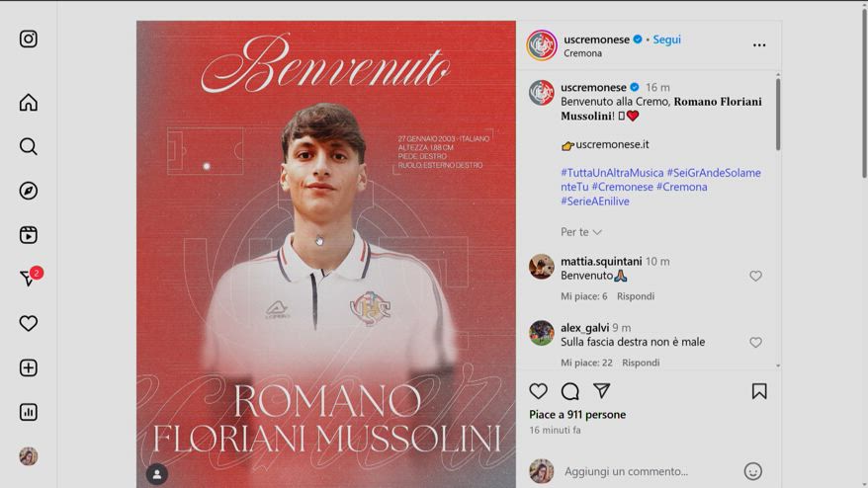Screen dimensions: 868x488
Task: Open the three-dot post options menu
Action: (759, 45)
